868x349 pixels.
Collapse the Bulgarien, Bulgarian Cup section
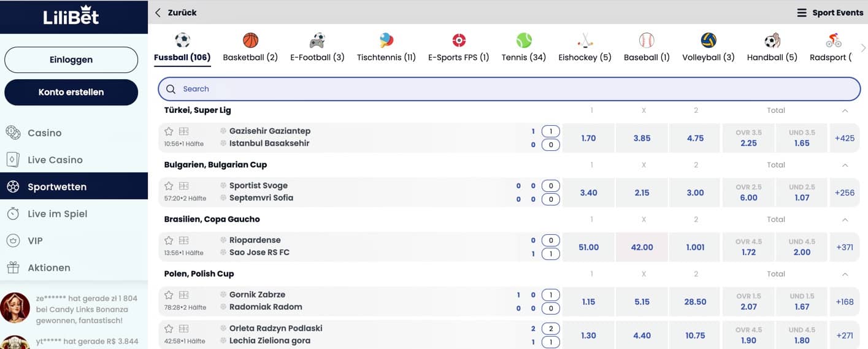click(845, 165)
